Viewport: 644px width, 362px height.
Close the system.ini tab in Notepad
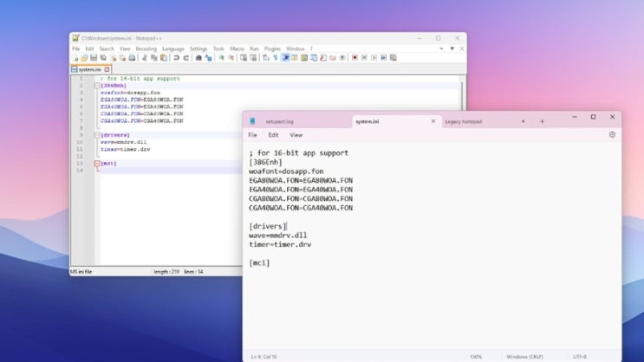tap(433, 121)
